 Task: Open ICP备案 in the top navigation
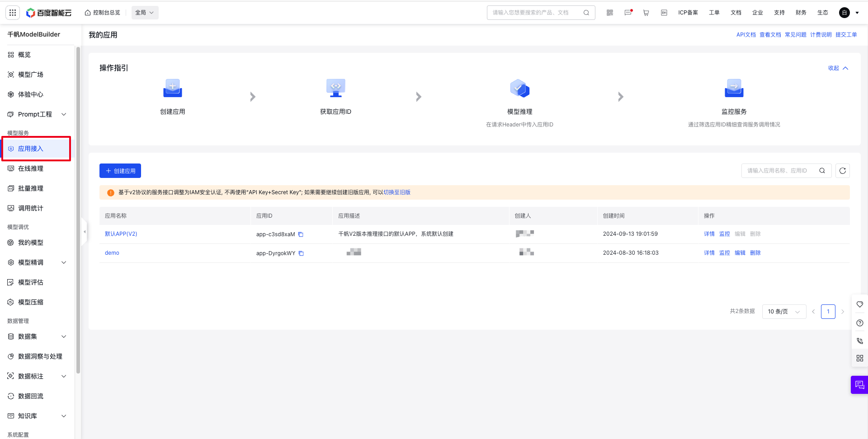tap(688, 13)
